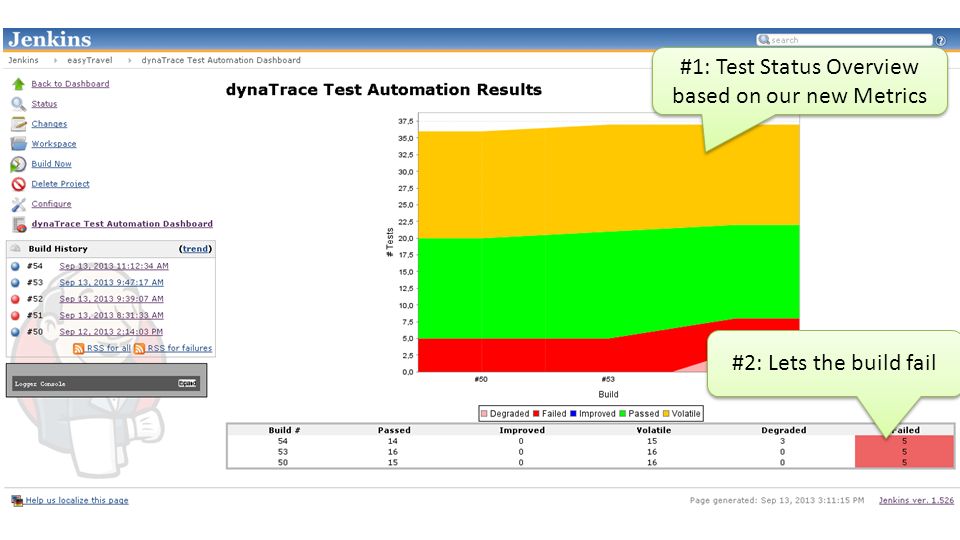
Task: Click the blue status ball of build #50
Action: tap(15, 332)
